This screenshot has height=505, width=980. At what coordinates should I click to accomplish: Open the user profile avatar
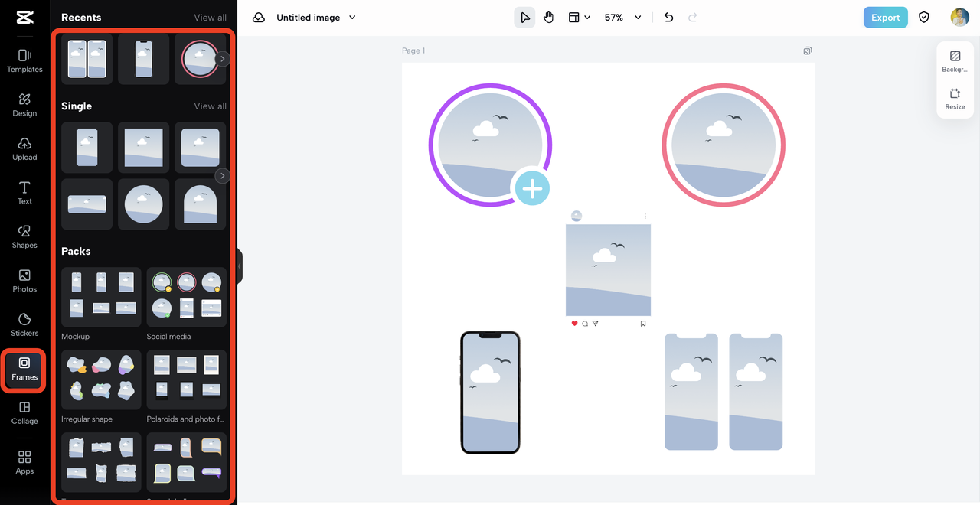click(959, 18)
